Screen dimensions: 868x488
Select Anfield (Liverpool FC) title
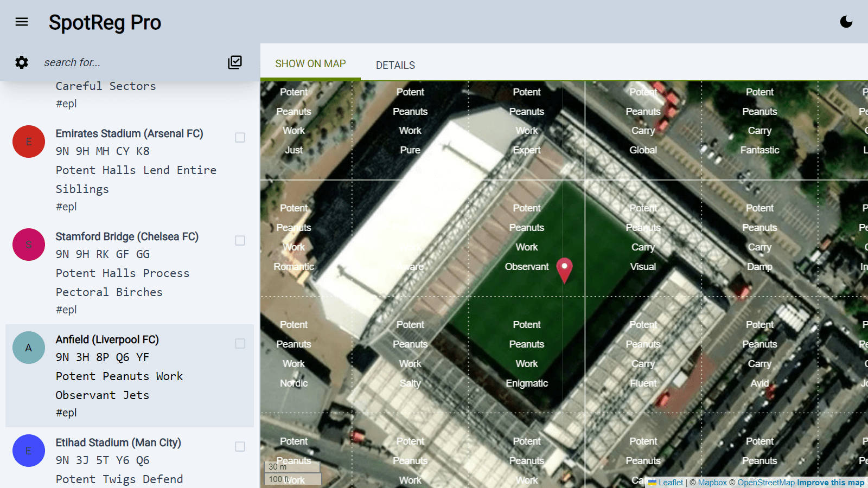[x=107, y=339]
